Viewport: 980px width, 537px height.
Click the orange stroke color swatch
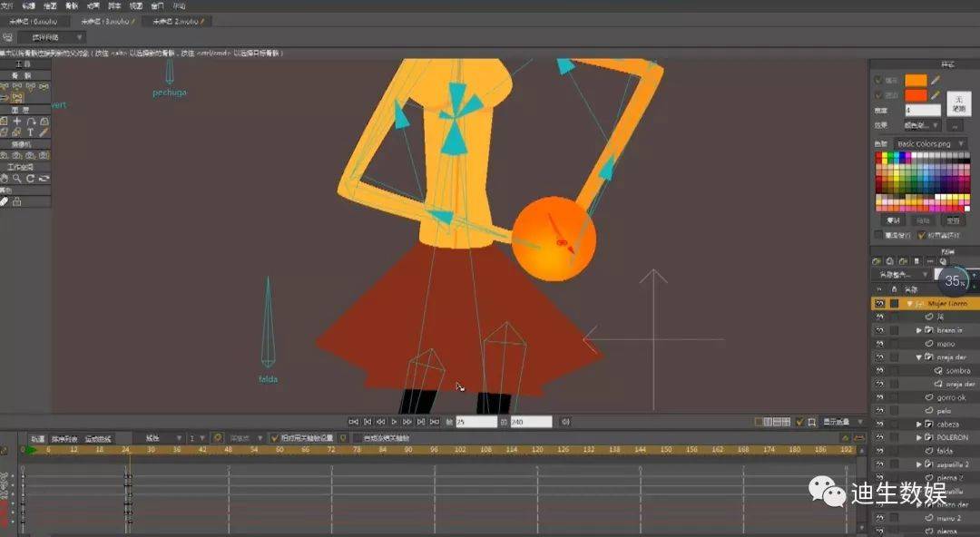915,95
